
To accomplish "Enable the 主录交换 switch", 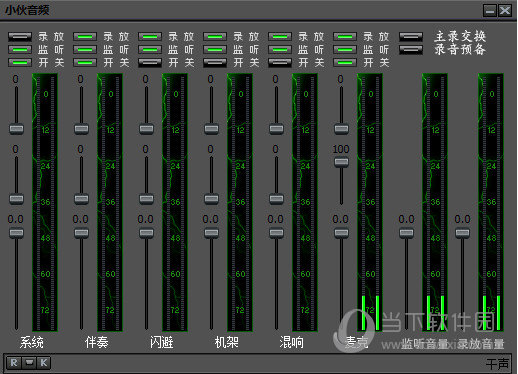I will pyautogui.click(x=411, y=36).
